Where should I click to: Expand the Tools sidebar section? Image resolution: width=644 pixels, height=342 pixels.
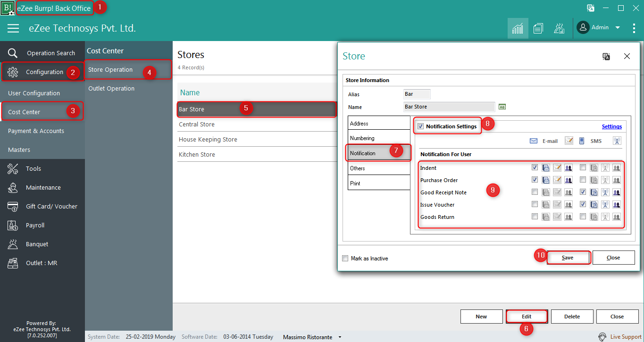[x=42, y=168]
